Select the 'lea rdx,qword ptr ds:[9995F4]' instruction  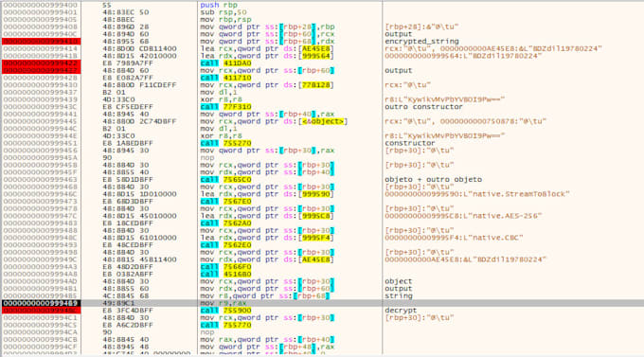click(267, 238)
